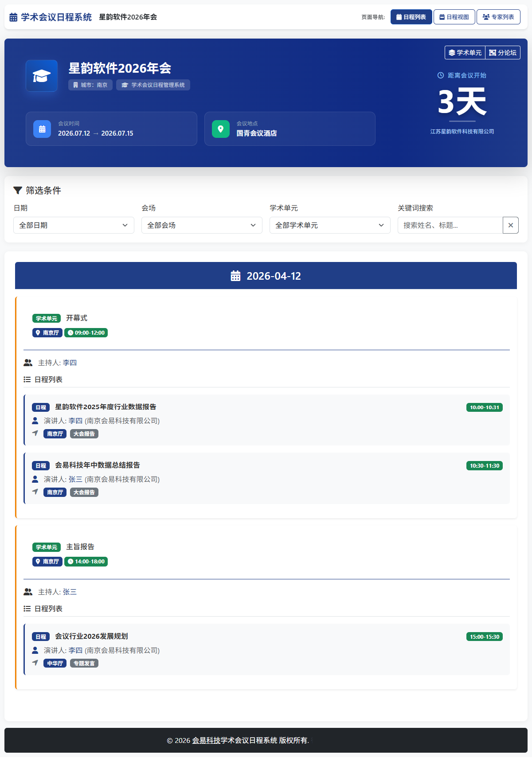Click the 10:00-10:31 time badge
This screenshot has height=758, width=532.
pyautogui.click(x=485, y=407)
